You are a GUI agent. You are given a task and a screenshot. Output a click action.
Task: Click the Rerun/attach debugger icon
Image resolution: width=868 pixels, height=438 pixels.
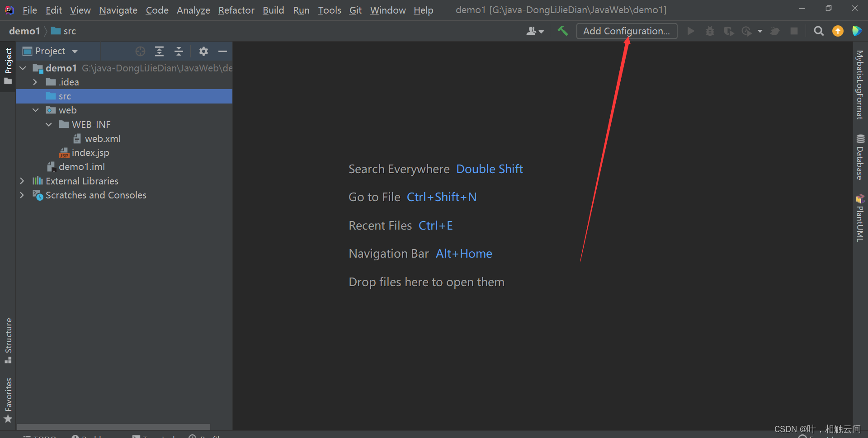pos(775,31)
